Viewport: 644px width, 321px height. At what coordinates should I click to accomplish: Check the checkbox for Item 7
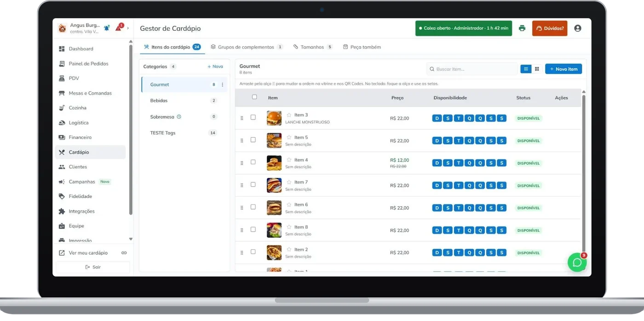pyautogui.click(x=253, y=184)
